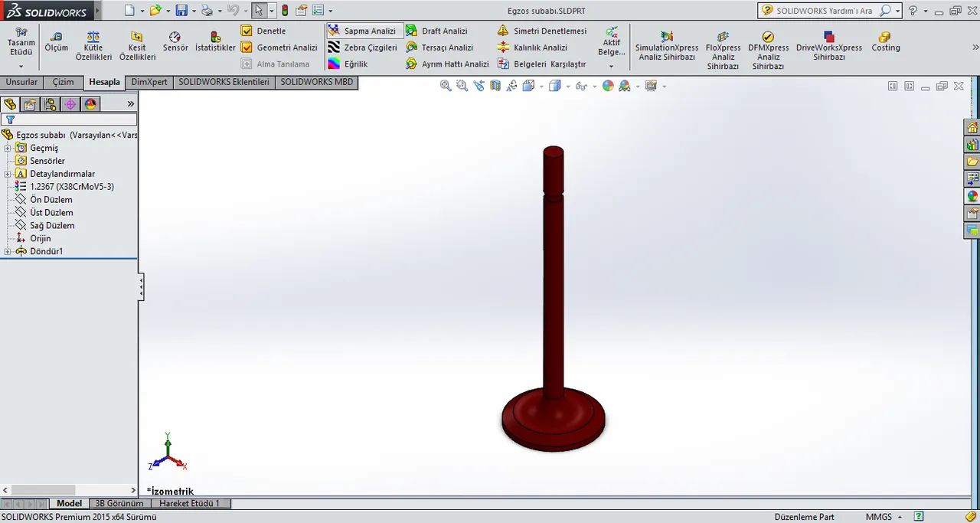Toggle Sapma Analizi deviation display
Viewport: 980px width, 523px height.
coord(362,31)
